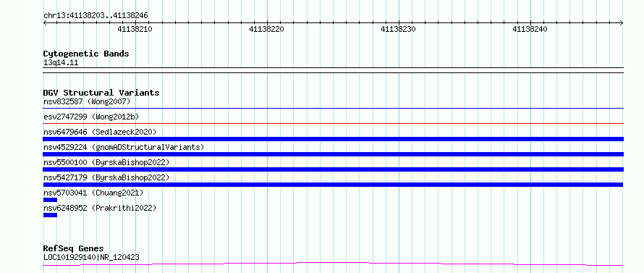The image size is (644, 273).
Task: Select the RefSeq Genes track title
Action: coord(74,249)
